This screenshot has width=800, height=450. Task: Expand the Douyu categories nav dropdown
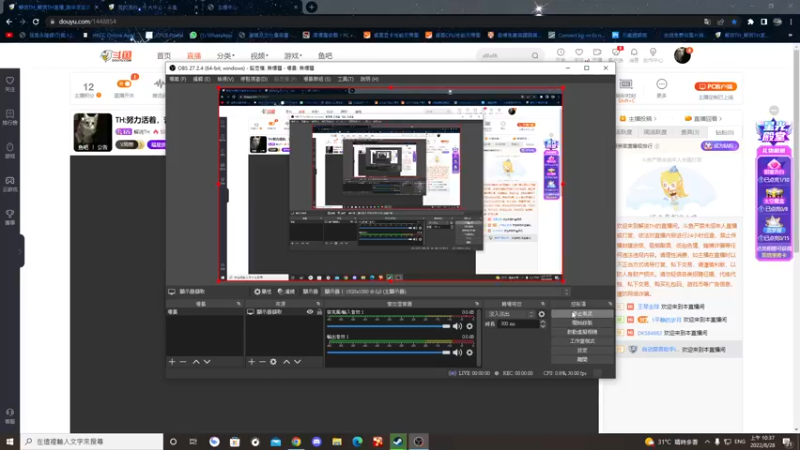[x=226, y=56]
